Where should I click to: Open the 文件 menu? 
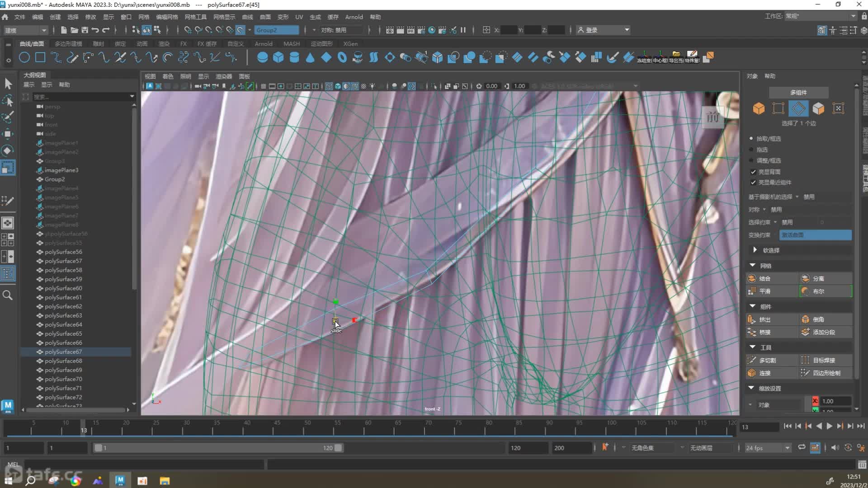[x=19, y=17]
